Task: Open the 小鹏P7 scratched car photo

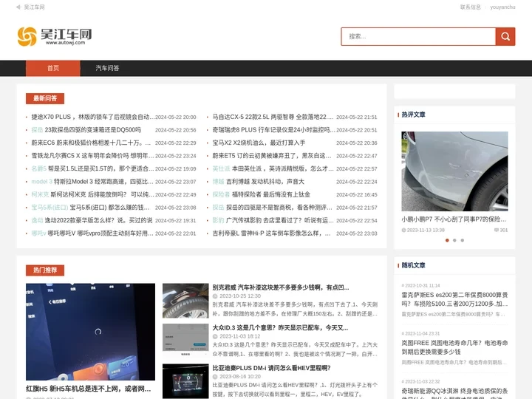Action: pyautogui.click(x=454, y=171)
